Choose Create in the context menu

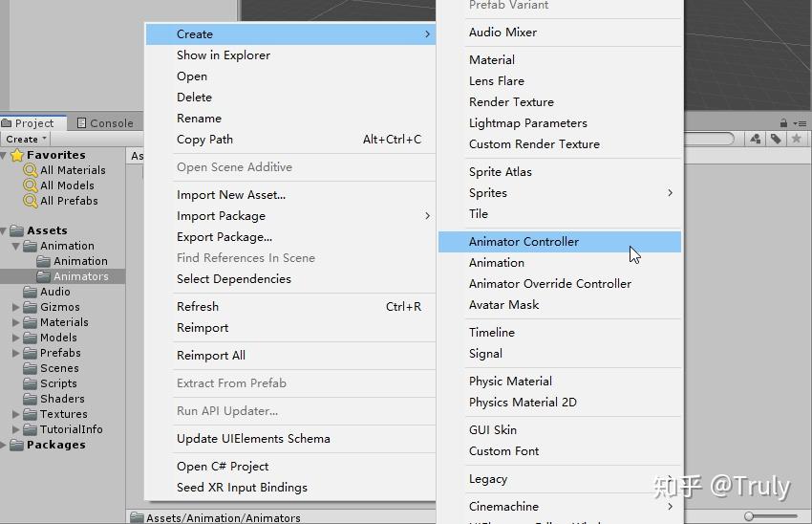click(x=290, y=34)
